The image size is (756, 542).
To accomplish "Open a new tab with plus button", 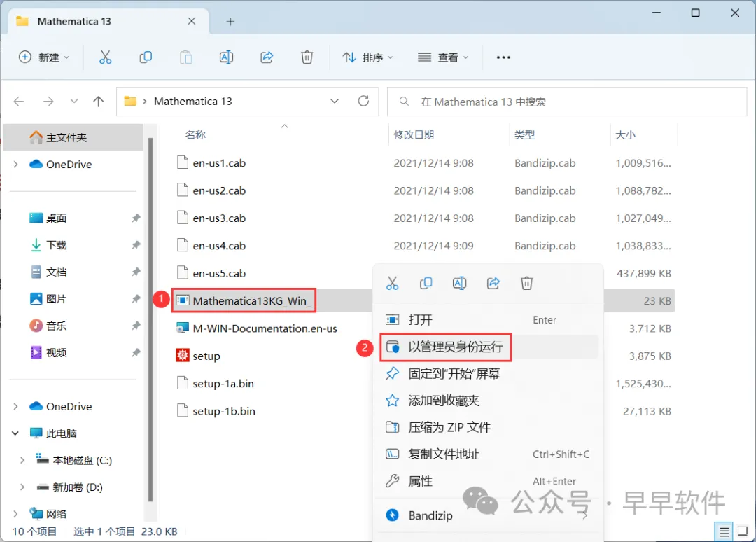I will click(x=230, y=22).
